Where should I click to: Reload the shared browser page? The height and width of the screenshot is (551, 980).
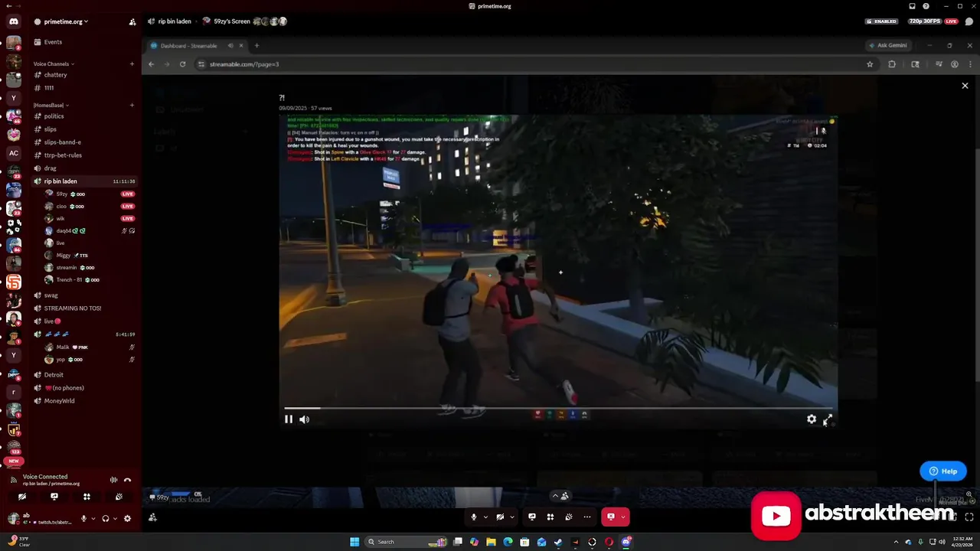(x=182, y=64)
